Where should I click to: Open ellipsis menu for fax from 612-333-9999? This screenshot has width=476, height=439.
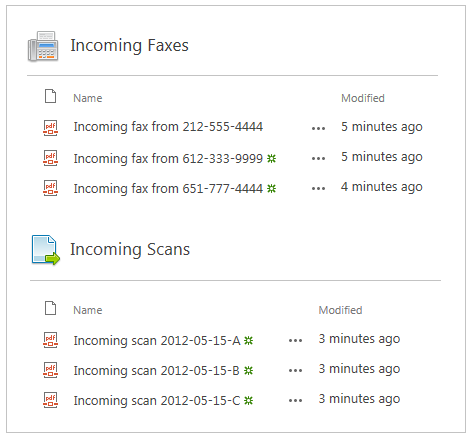click(x=318, y=158)
